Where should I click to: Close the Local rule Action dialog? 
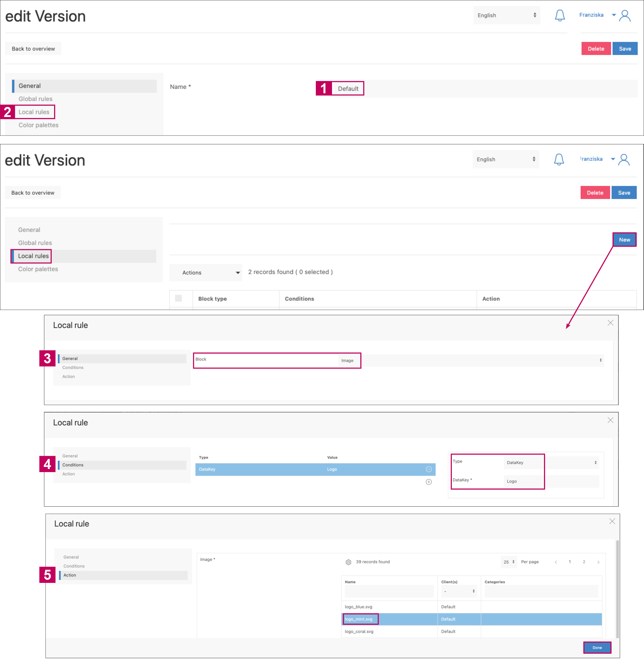tap(612, 521)
